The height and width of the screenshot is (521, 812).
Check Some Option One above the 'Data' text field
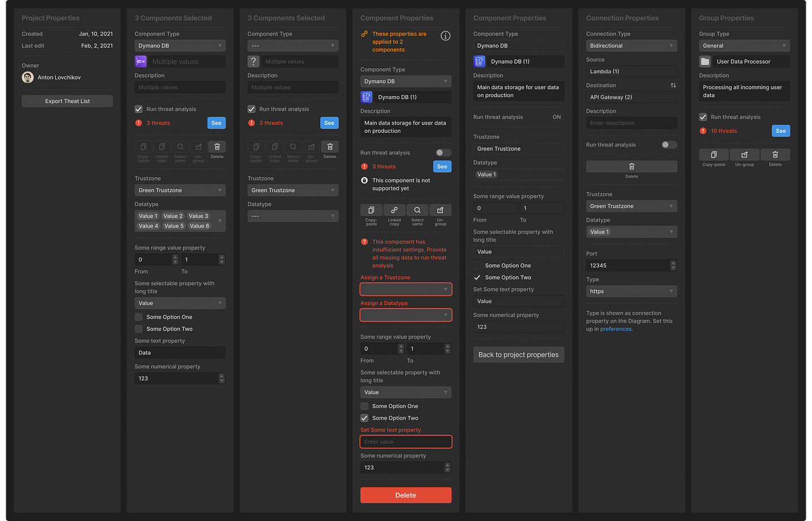(139, 317)
